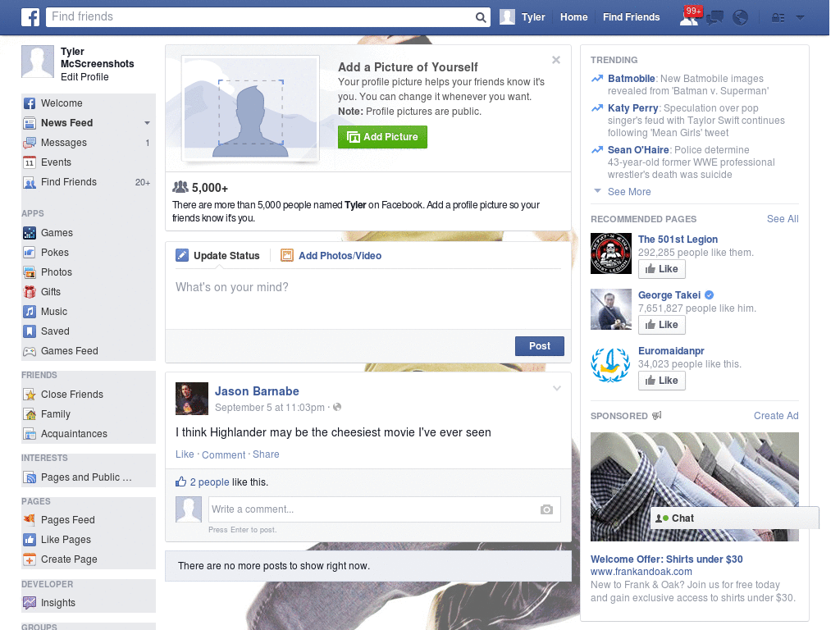Screen dimensions: 840x630
Task: Click the Music icon in sidebar
Action: coord(30,312)
